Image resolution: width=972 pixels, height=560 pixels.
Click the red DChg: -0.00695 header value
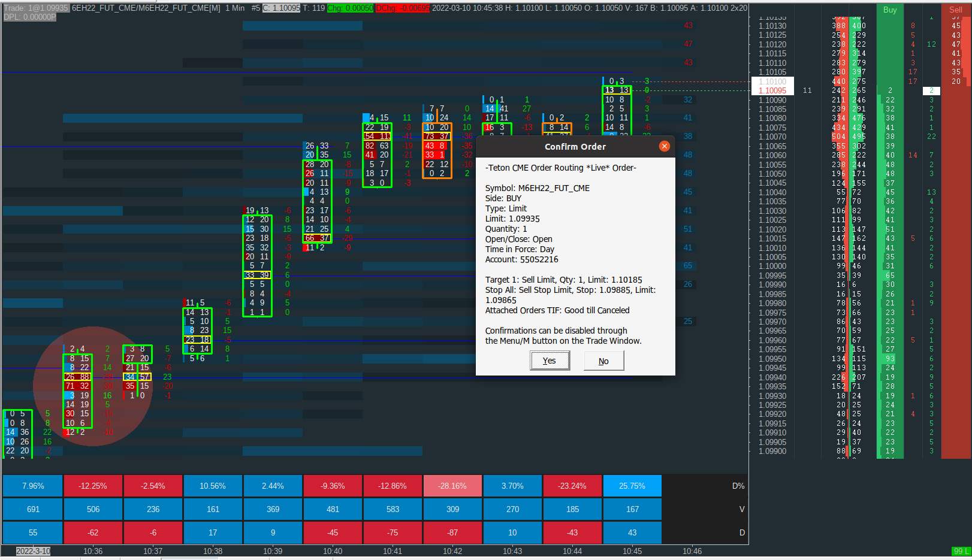click(x=403, y=8)
